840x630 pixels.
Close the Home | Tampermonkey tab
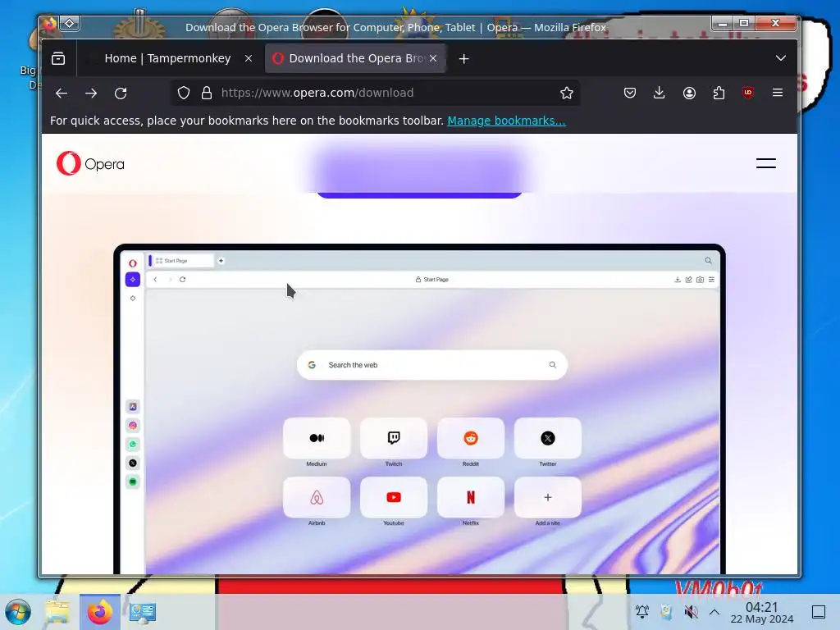click(248, 58)
